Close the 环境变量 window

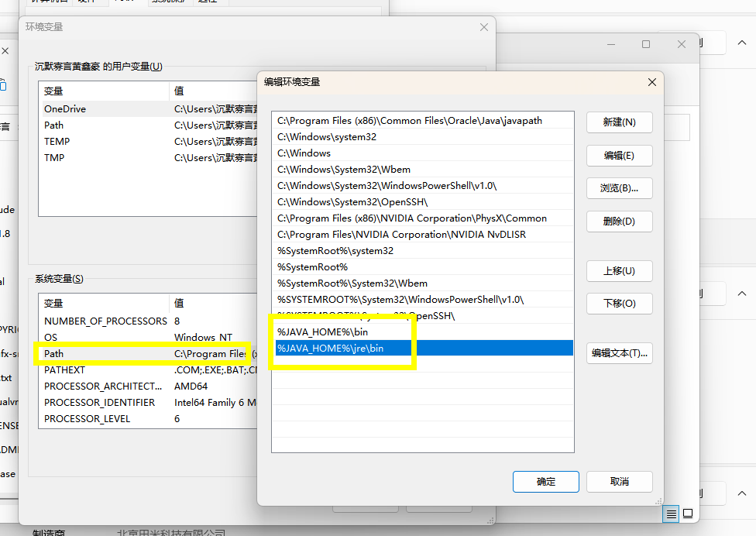point(484,27)
